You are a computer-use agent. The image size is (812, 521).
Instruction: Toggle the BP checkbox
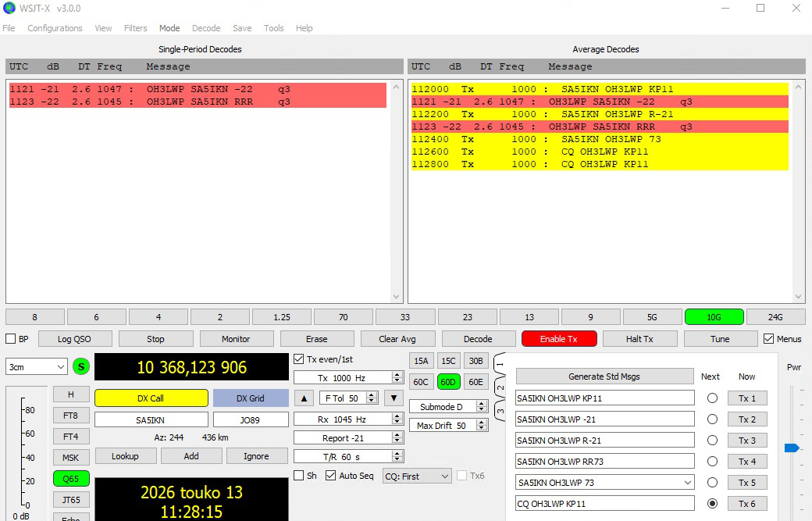click(x=10, y=339)
